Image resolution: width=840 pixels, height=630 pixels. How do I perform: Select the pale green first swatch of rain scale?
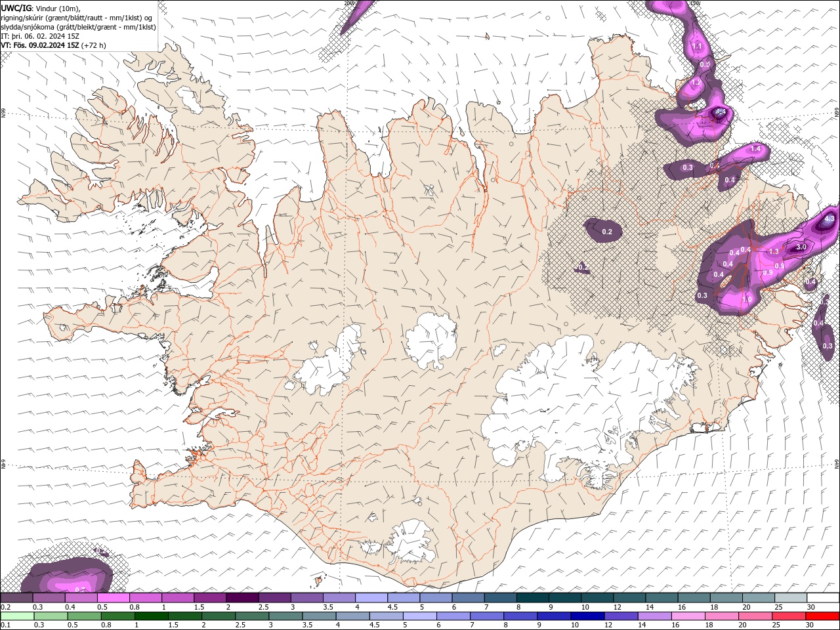click(17, 616)
